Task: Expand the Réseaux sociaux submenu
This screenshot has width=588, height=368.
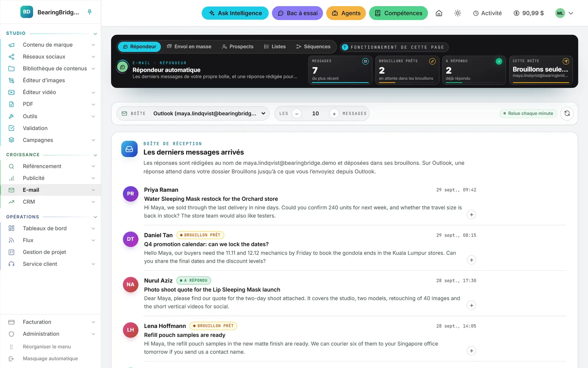Action: 93,57
